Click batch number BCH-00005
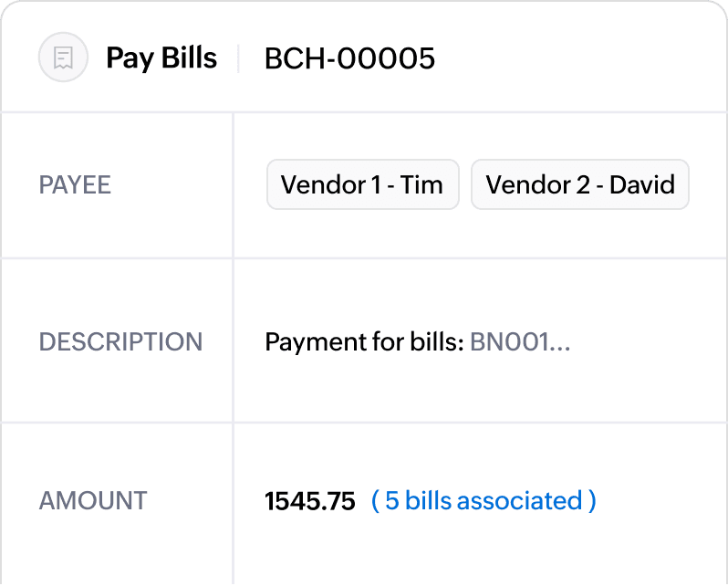 pyautogui.click(x=349, y=58)
